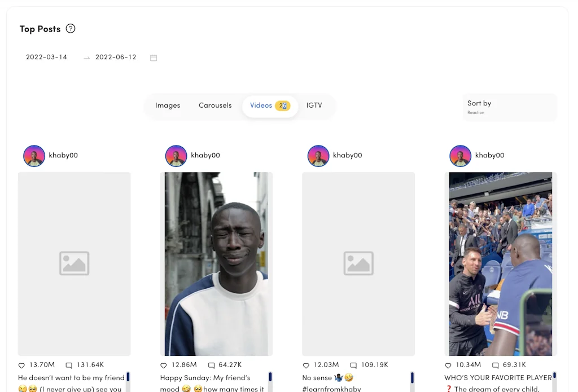
Task: Click the khaby00 avatar above the 10.34M post
Action: coord(461,156)
